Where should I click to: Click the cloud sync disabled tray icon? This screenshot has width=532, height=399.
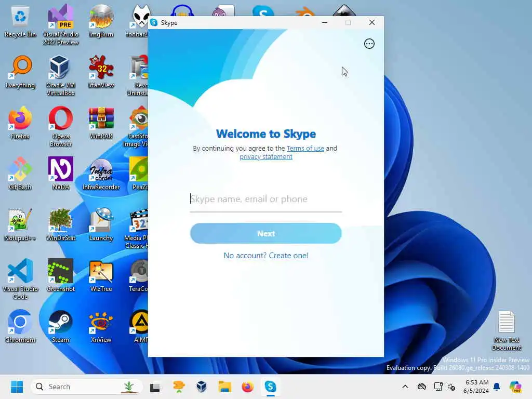click(422, 387)
